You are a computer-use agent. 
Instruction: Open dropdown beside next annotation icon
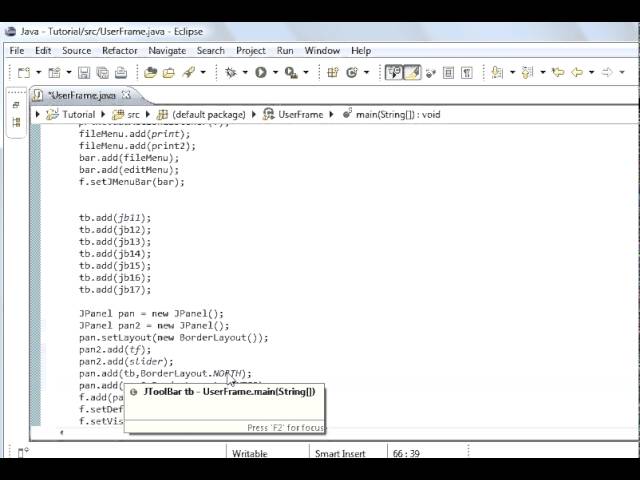tap(512, 73)
